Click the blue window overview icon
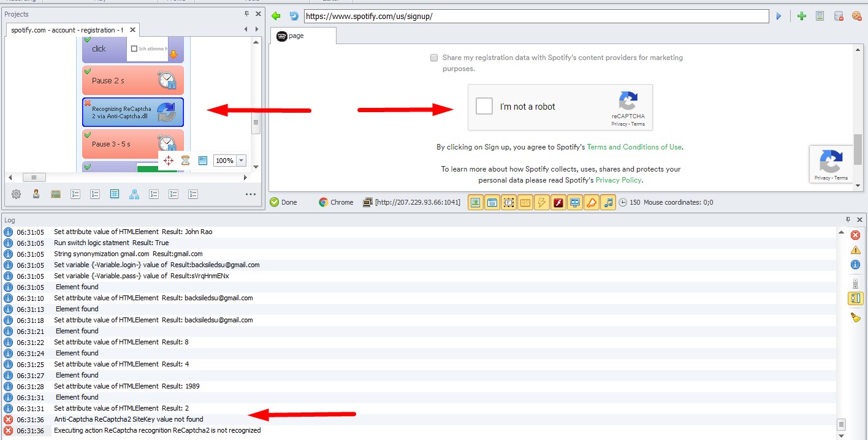This screenshot has height=440, width=868. click(203, 161)
